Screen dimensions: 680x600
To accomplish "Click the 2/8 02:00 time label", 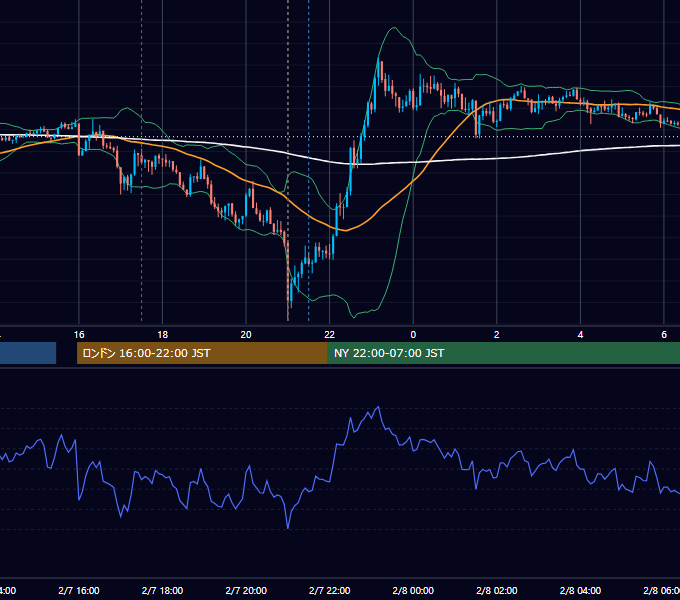I will (x=497, y=590).
